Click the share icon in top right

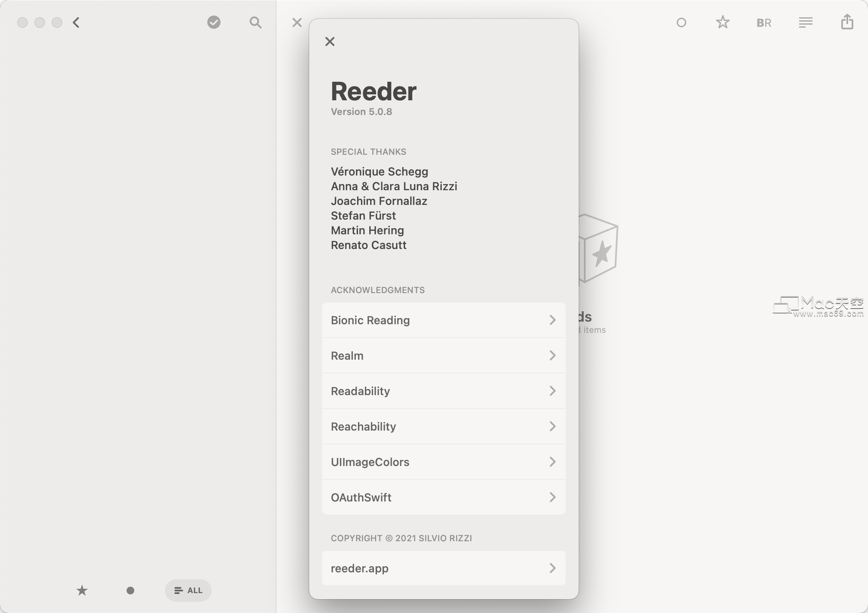[848, 22]
